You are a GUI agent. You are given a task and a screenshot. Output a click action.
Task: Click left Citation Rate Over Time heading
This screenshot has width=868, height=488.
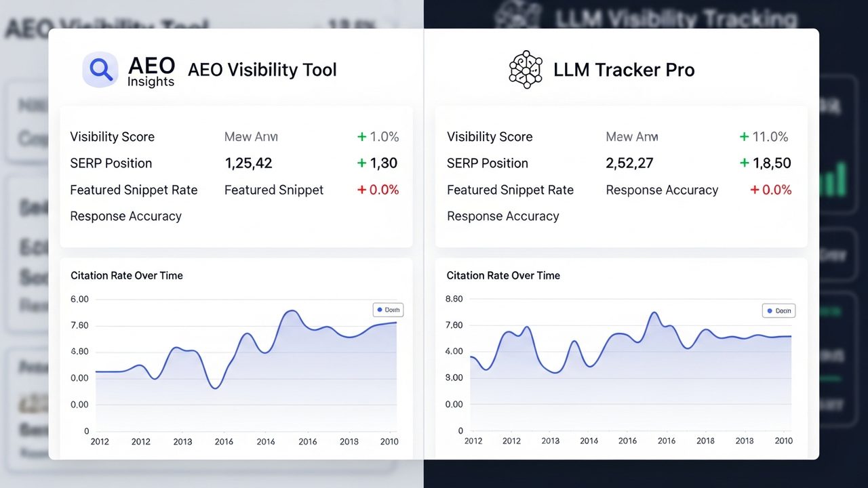click(x=127, y=275)
